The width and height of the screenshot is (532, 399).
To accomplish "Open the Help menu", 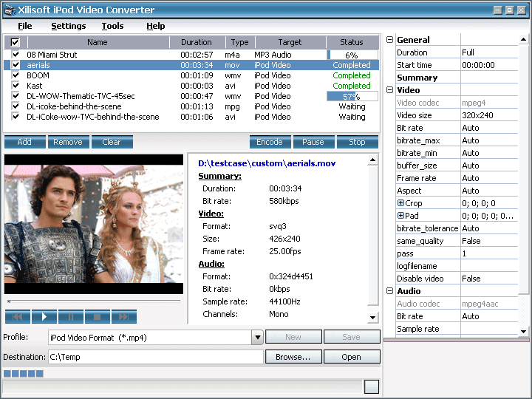I will click(156, 26).
